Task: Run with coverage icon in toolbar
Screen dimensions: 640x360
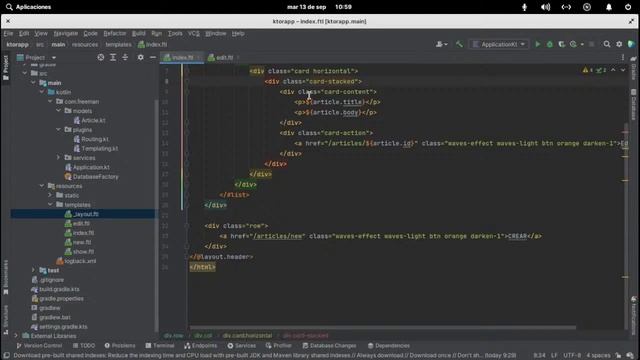Action: coord(562,44)
